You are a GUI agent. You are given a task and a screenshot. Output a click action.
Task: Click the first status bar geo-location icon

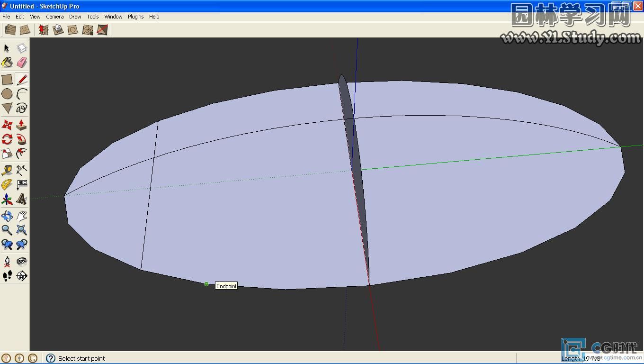tap(6, 358)
